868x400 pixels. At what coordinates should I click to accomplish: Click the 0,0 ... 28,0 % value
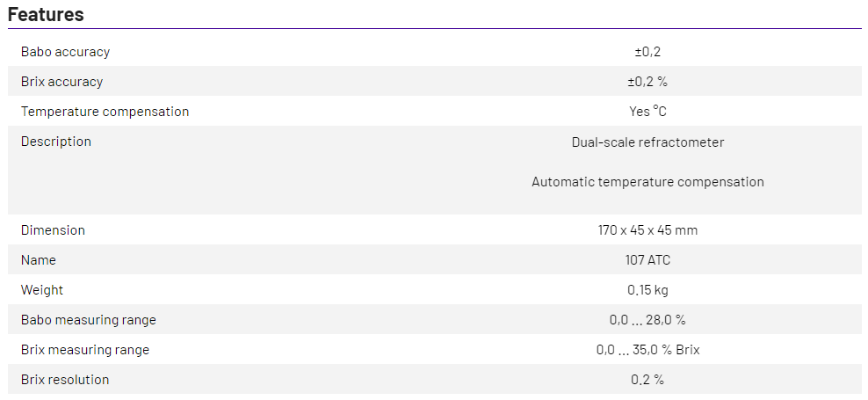[647, 320]
